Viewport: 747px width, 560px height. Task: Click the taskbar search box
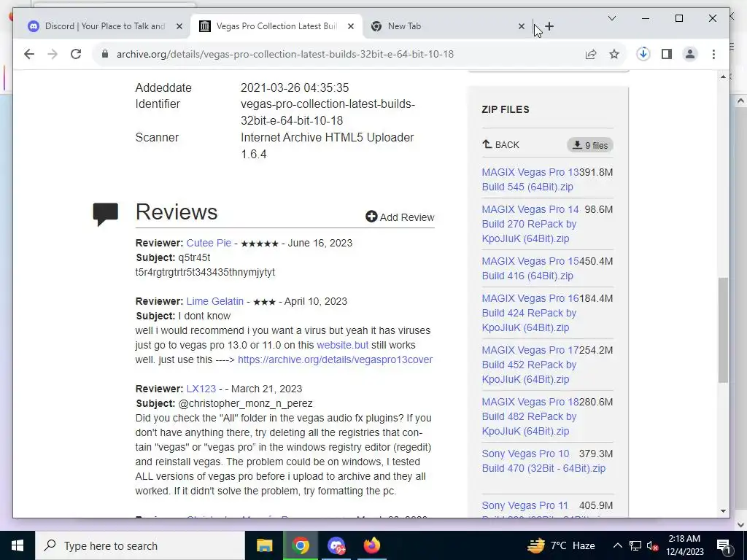point(140,545)
